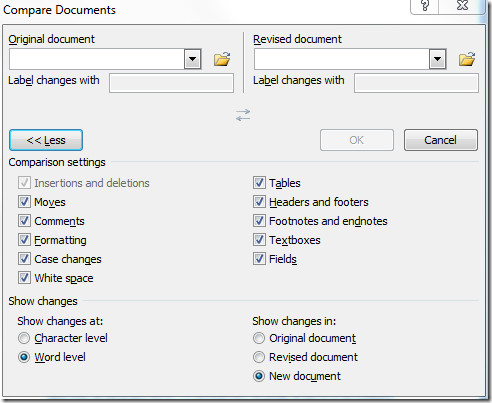Close the Compare Documents dialog

(x=462, y=6)
